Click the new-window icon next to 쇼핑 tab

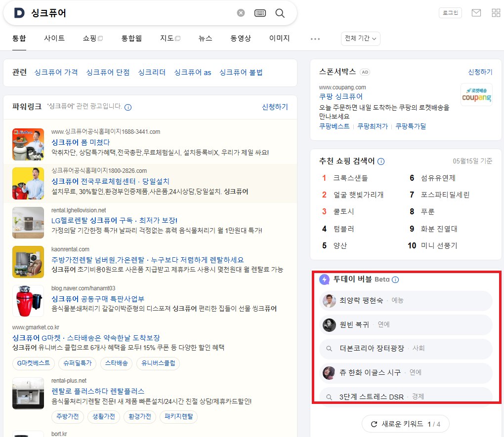pos(100,39)
